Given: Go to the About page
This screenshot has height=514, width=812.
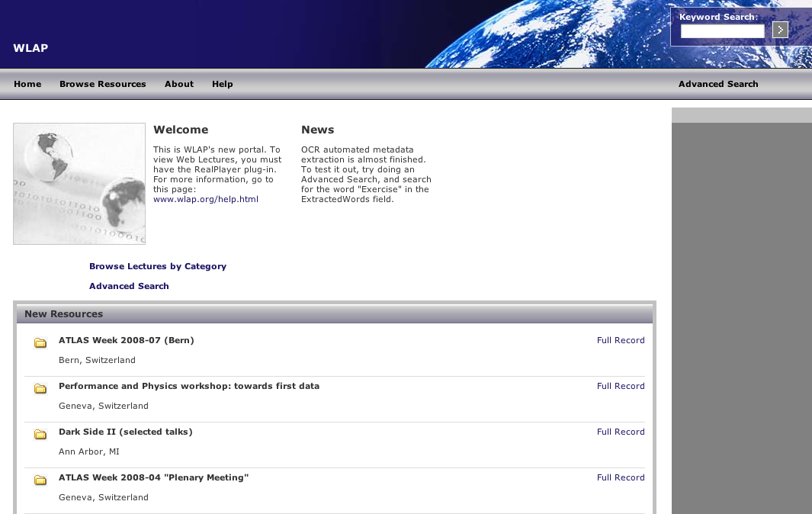Looking at the screenshot, I should [x=179, y=84].
